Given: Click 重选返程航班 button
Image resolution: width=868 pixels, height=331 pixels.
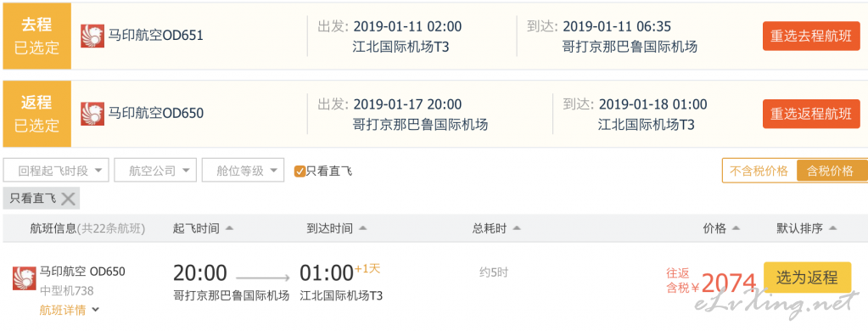Looking at the screenshot, I should click(811, 114).
